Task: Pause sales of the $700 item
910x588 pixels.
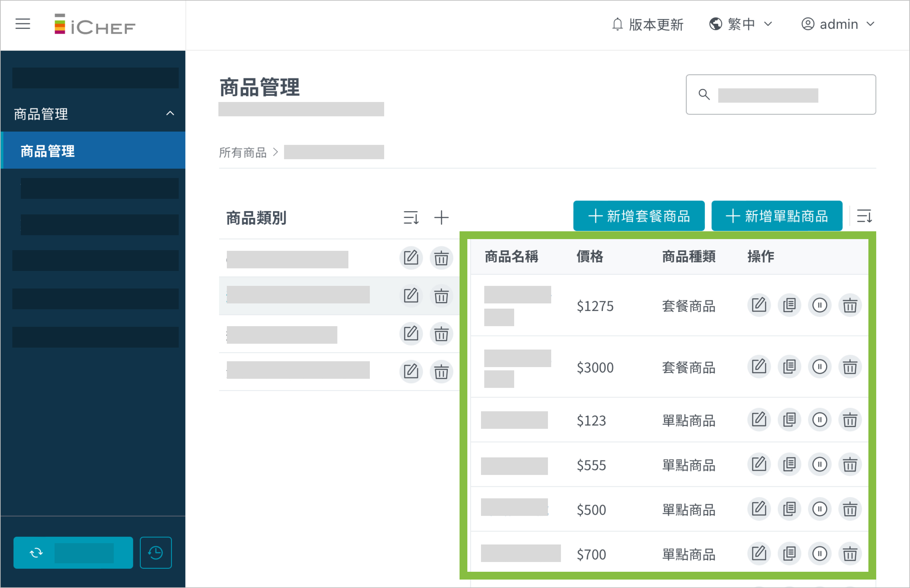Action: coord(820,554)
